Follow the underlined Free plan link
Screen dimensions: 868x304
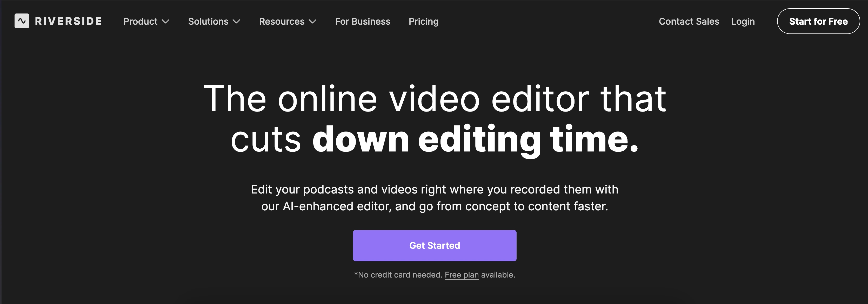click(461, 275)
